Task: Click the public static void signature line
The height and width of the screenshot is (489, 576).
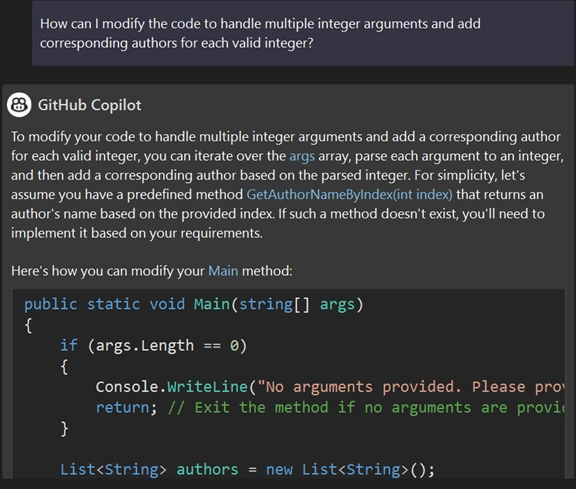Action: click(x=194, y=305)
